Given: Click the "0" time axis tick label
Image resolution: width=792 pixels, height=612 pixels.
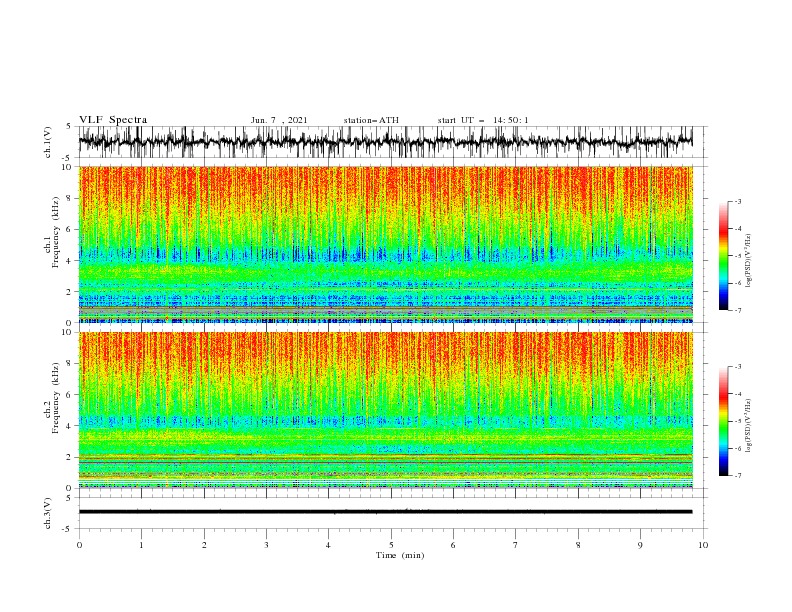Looking at the screenshot, I should tap(79, 545).
